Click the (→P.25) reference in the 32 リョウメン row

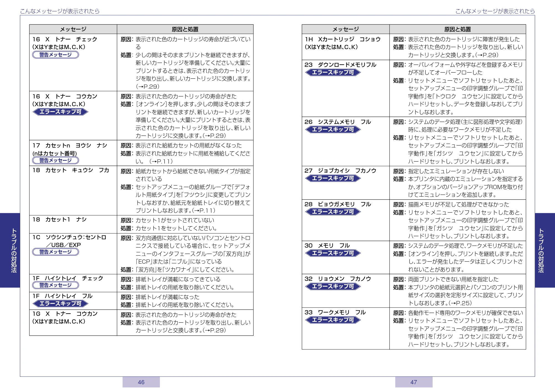[x=460, y=303]
